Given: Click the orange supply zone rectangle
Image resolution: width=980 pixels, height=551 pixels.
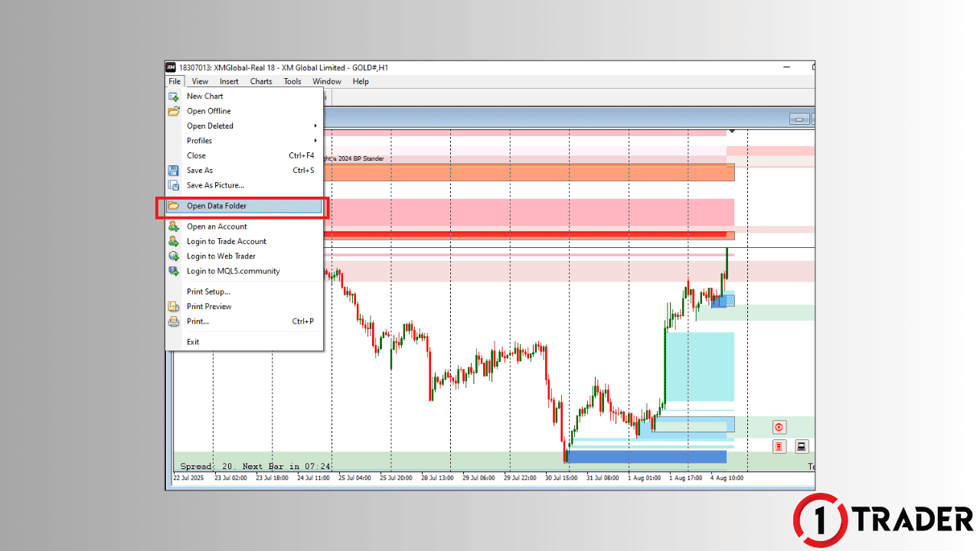Looking at the screenshot, I should 528,172.
